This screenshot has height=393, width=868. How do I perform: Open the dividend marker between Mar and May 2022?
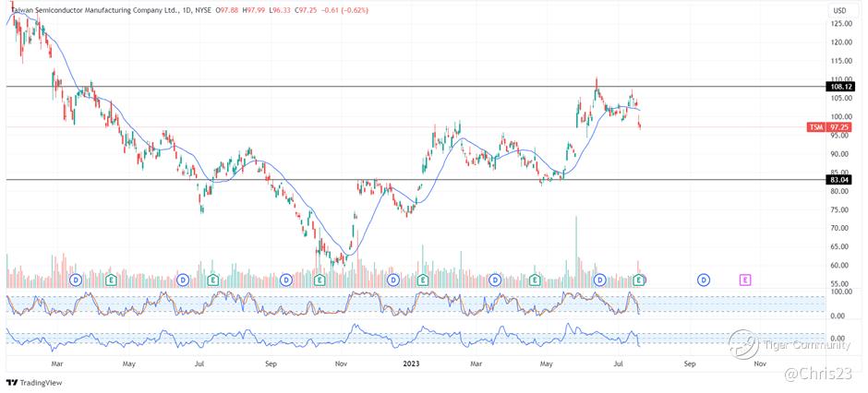(76, 280)
